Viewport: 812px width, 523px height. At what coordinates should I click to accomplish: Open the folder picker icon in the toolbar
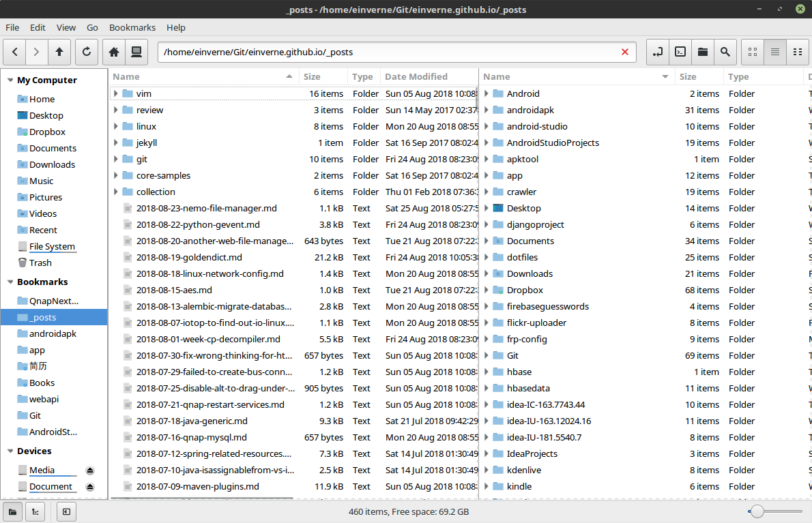(702, 51)
